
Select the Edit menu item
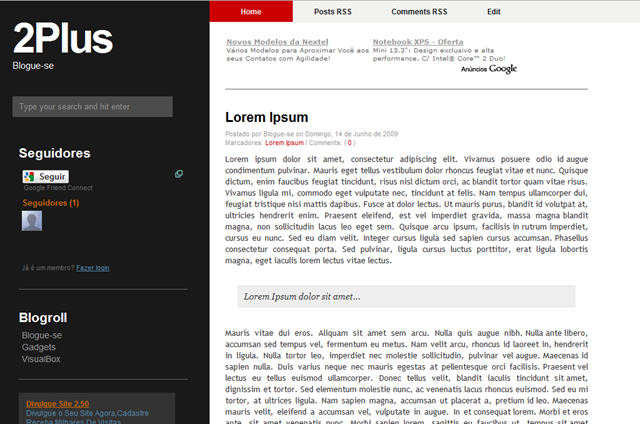click(493, 11)
